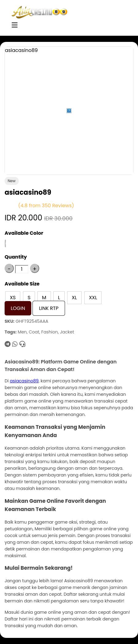Increase quantity with plus button
This screenshot has width=138, height=644.
pos(35,269)
